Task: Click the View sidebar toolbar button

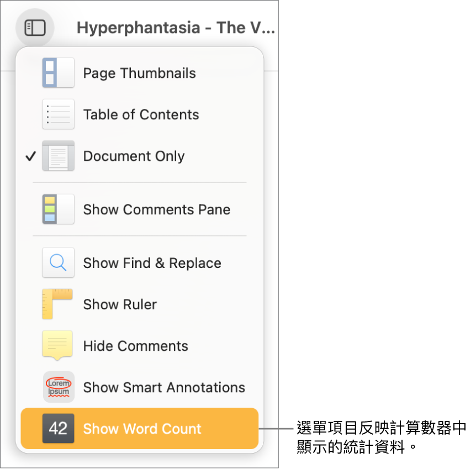Action: pyautogui.click(x=35, y=28)
